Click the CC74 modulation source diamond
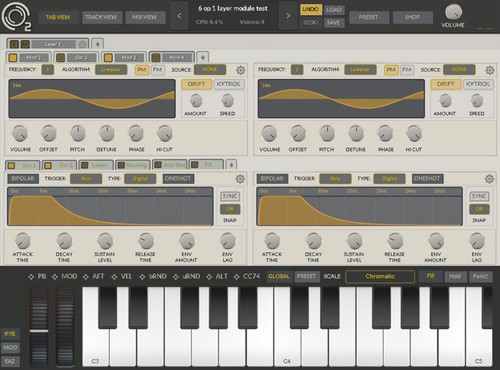The image size is (500, 370). [x=237, y=277]
